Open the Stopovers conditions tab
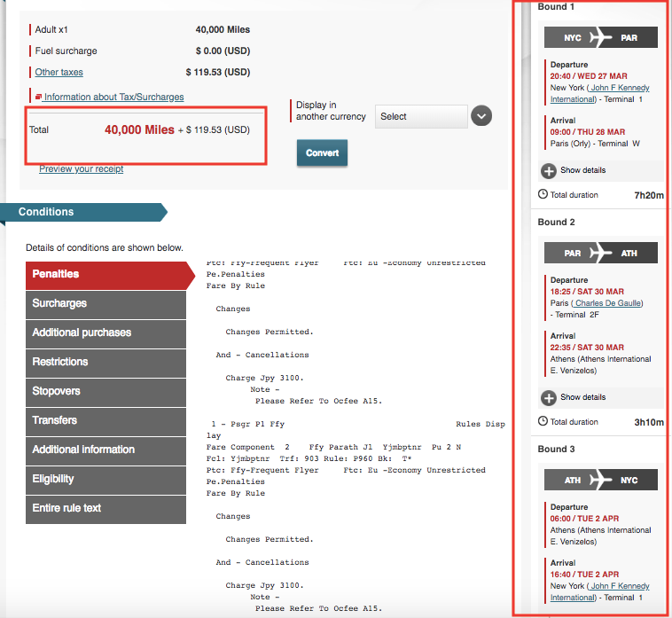 click(x=105, y=391)
